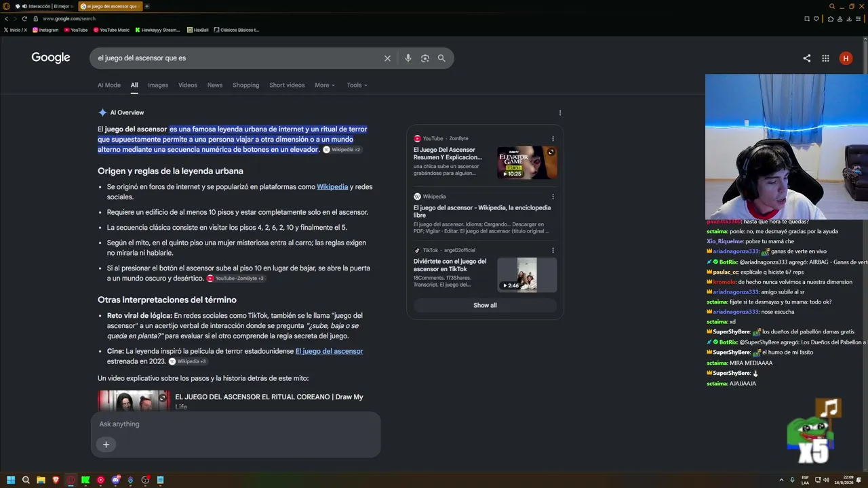
Task: Click the Show all sources button
Action: [x=485, y=306]
